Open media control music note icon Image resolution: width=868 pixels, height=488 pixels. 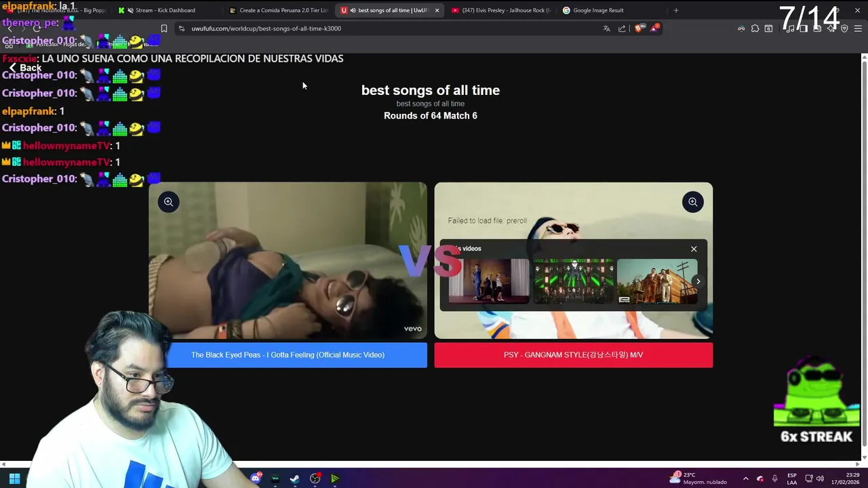pos(790,28)
